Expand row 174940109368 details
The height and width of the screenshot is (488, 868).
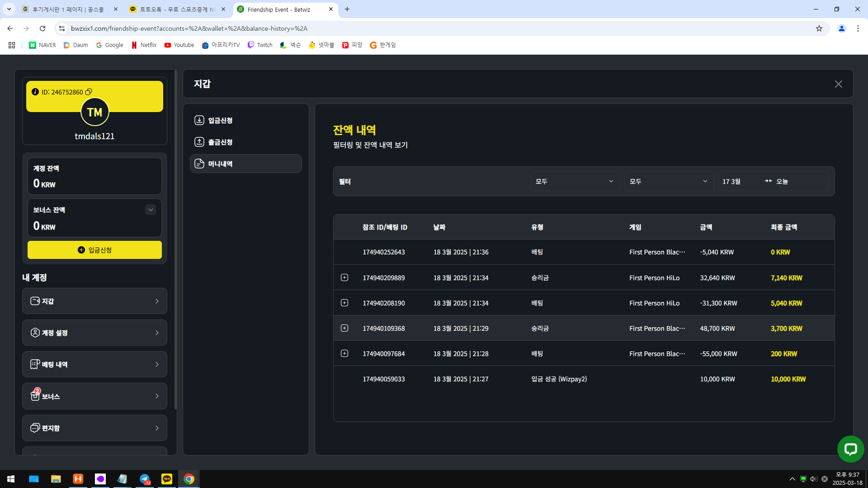(x=344, y=328)
